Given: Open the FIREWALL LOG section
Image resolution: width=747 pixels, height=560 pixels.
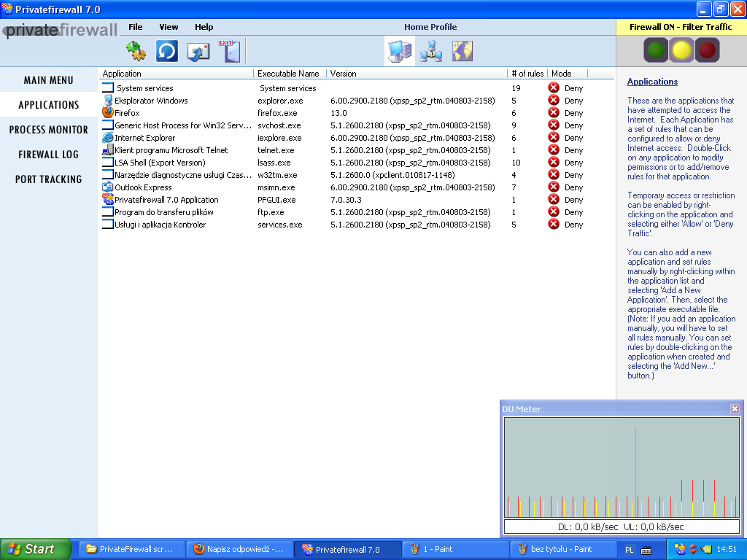Looking at the screenshot, I should coord(49,155).
